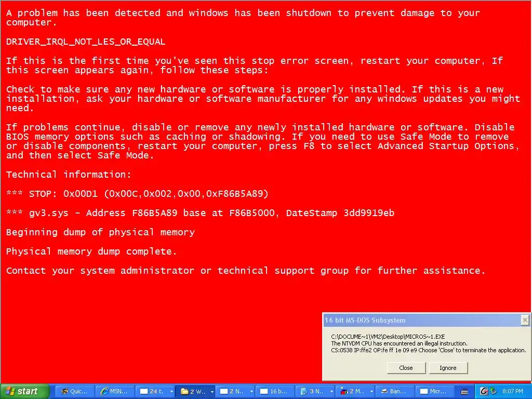Click 'Beginning dump of physical memory' text
The height and width of the screenshot is (399, 532).
100,232
